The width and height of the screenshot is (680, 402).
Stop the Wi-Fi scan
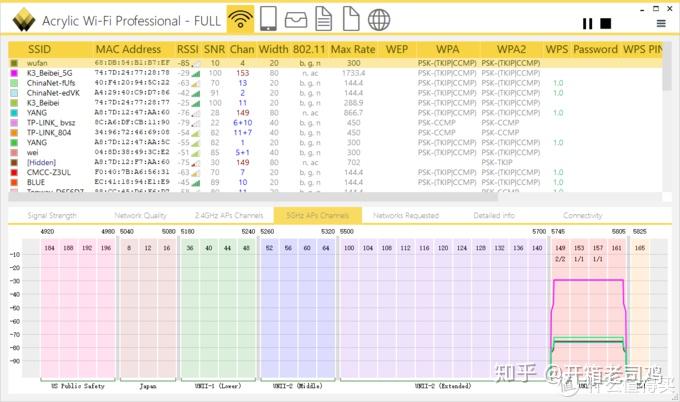[605, 23]
